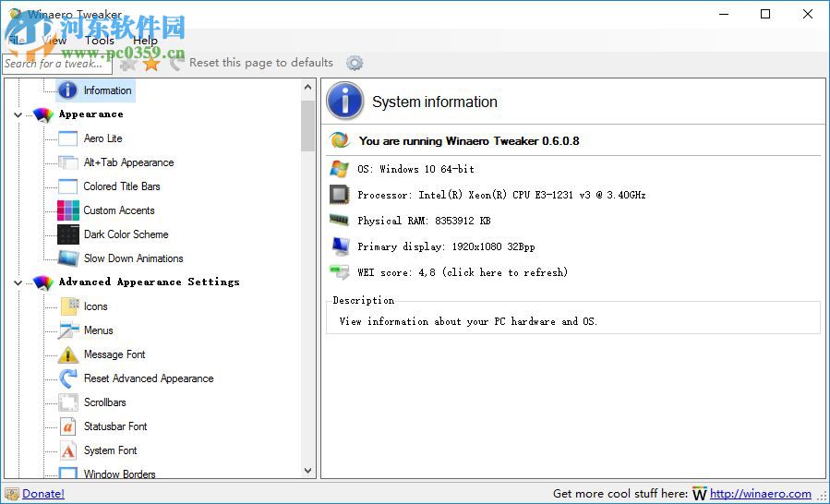Open the View menu
Viewport: 830px width, 504px height.
coord(54,41)
